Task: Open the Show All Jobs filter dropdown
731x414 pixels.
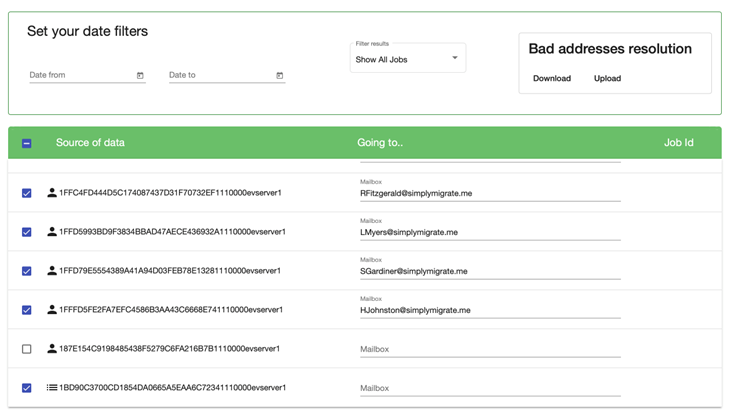Action: (407, 59)
